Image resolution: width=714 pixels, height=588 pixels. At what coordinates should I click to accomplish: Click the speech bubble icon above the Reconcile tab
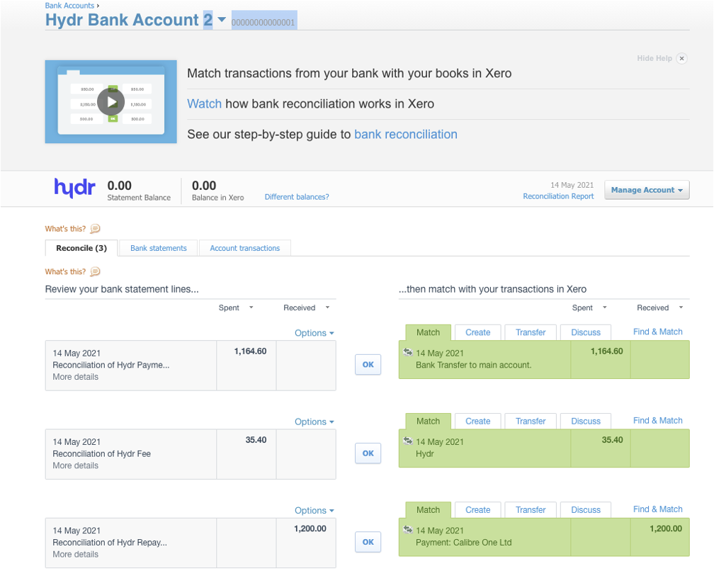point(95,229)
